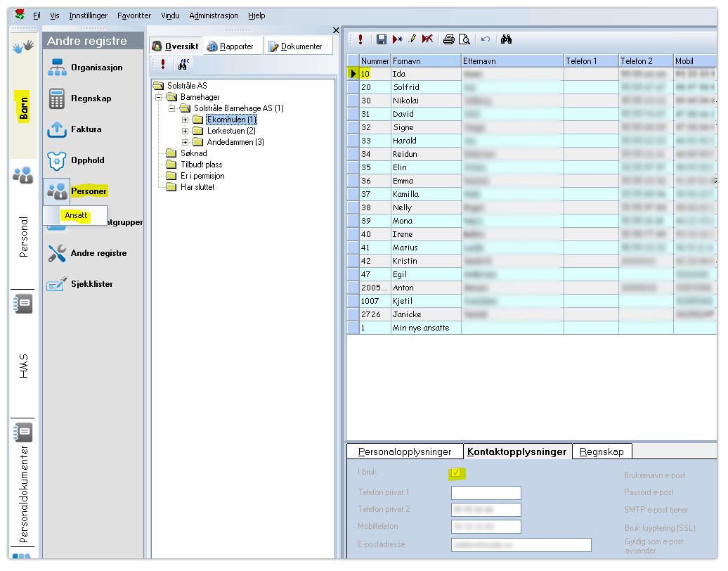Select the HMS sidebar section label
728x571 pixels.
coord(23,366)
